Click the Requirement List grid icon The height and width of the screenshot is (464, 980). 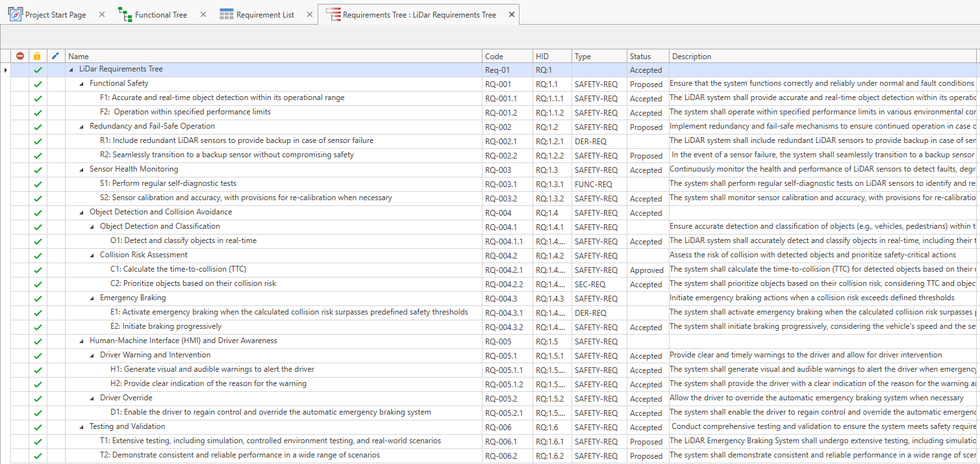227,14
